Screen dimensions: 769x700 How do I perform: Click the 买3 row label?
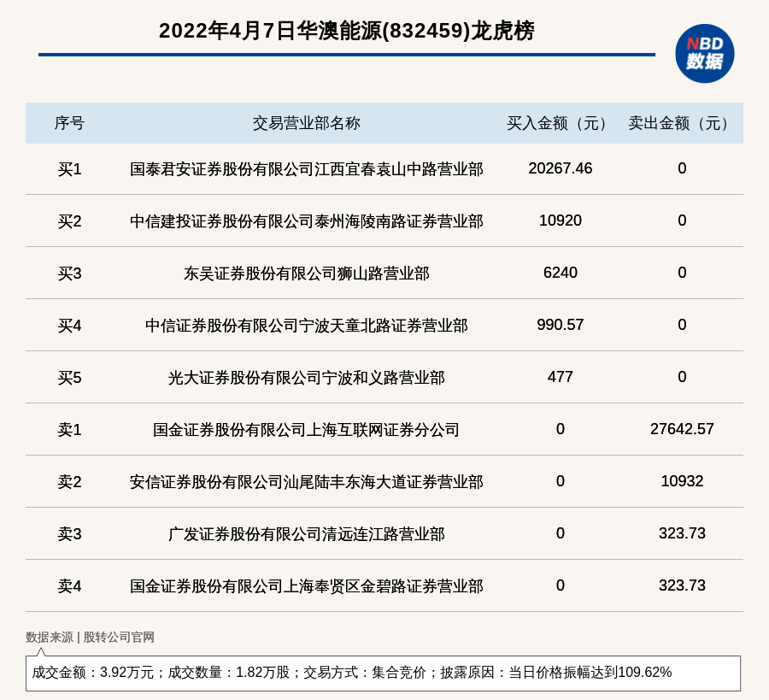click(x=69, y=274)
